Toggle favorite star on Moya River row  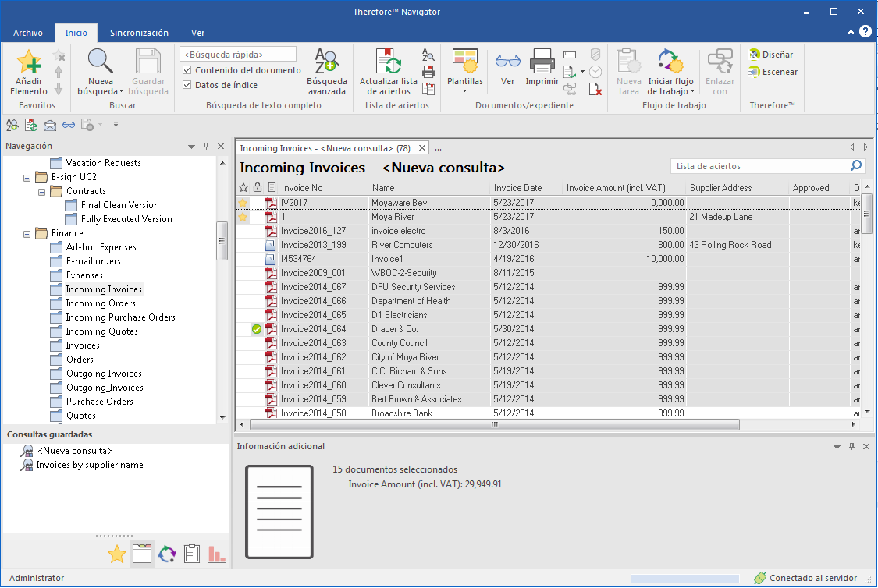pos(243,217)
